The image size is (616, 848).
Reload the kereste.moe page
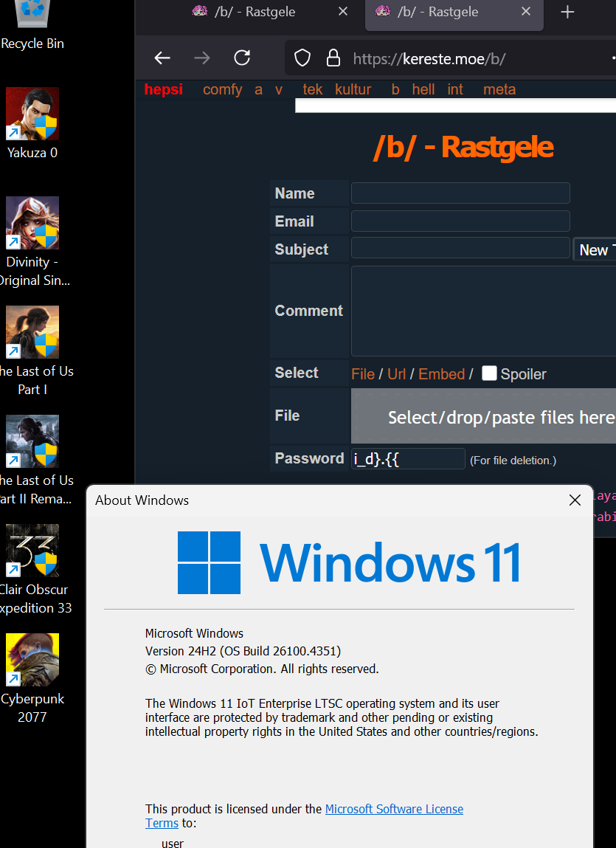pyautogui.click(x=242, y=58)
